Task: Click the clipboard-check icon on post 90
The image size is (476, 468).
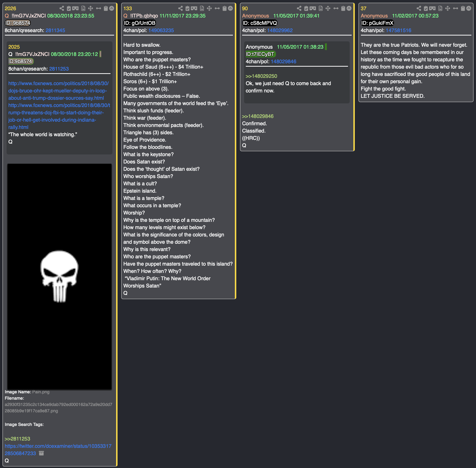Action: pos(306,8)
